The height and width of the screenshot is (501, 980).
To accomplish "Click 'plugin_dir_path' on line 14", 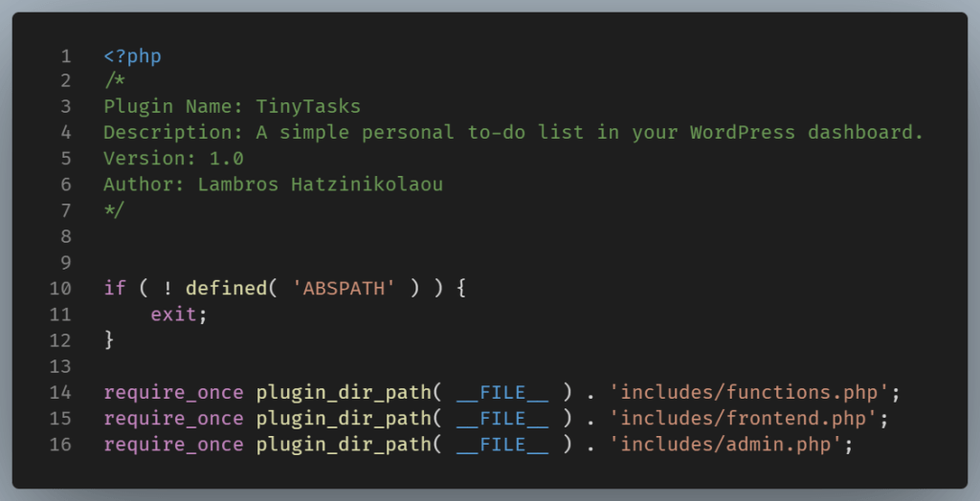I will point(344,393).
